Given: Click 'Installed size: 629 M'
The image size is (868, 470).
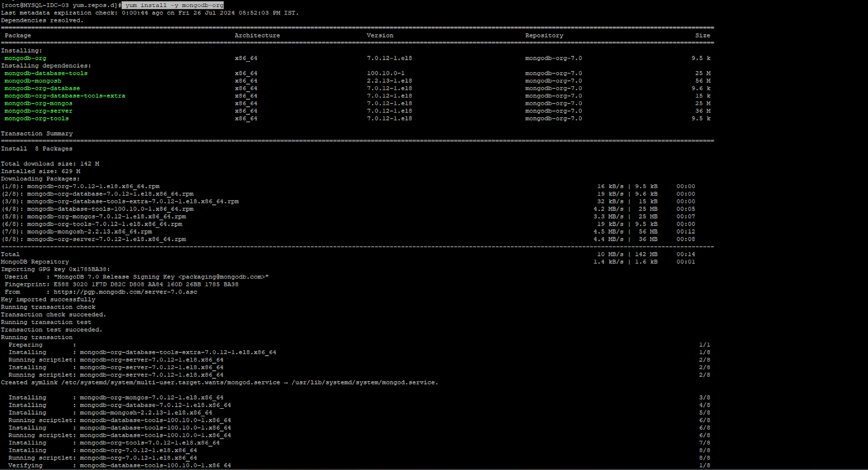Looking at the screenshot, I should (41, 171).
